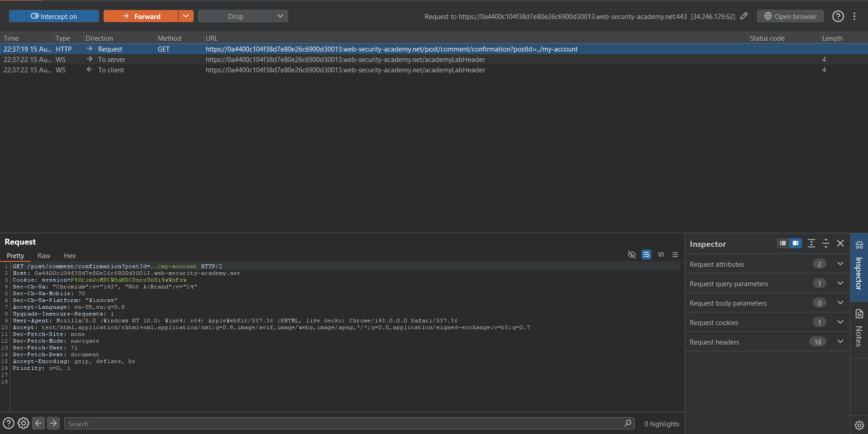The width and height of the screenshot is (868, 434).
Task: Click the User-Agent header line
Action: pyautogui.click(x=235, y=321)
